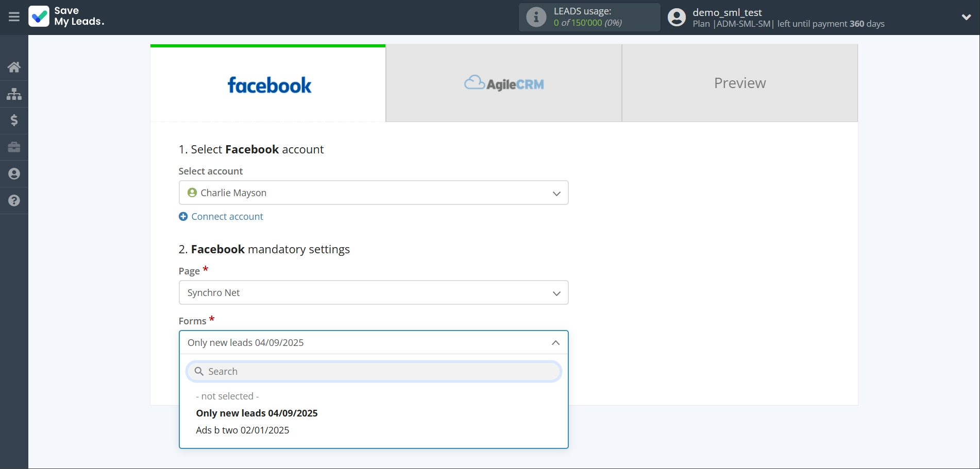Open the hamburger menu in the header
Image resolution: width=980 pixels, height=469 pixels.
coord(14,17)
